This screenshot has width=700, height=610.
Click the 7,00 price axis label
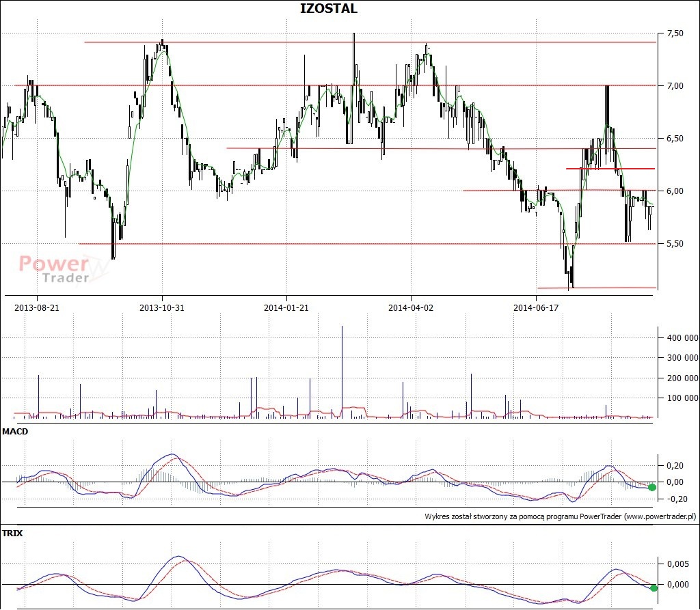coord(675,85)
